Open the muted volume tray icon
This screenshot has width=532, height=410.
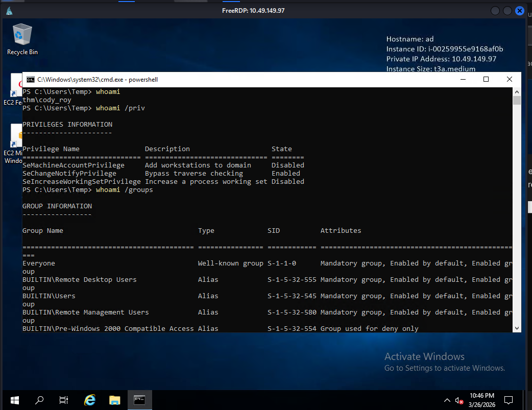pyautogui.click(x=459, y=401)
